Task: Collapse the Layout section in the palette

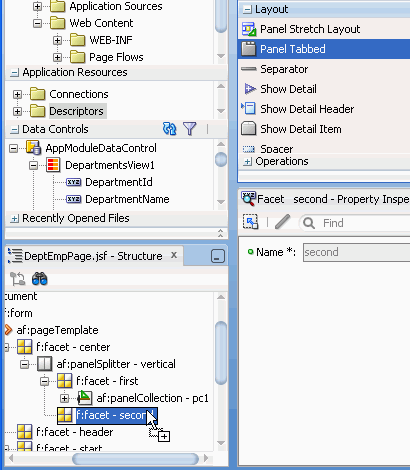Action: pyautogui.click(x=247, y=9)
